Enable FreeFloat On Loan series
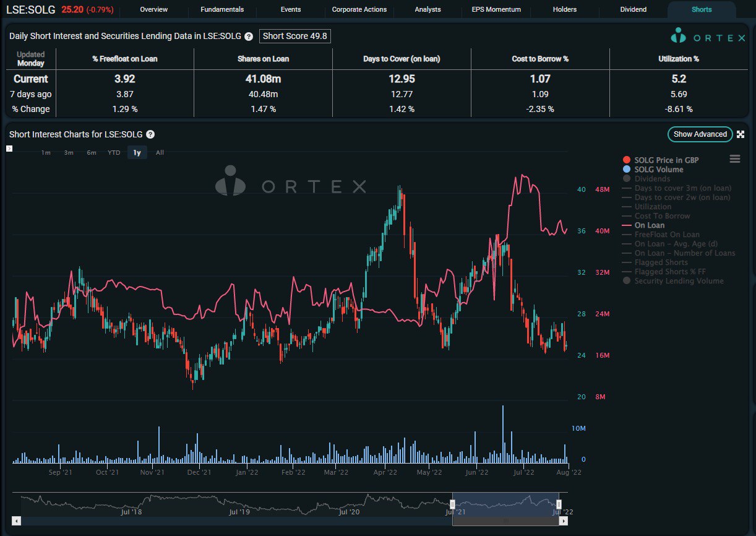The height and width of the screenshot is (536, 756). pyautogui.click(x=661, y=235)
